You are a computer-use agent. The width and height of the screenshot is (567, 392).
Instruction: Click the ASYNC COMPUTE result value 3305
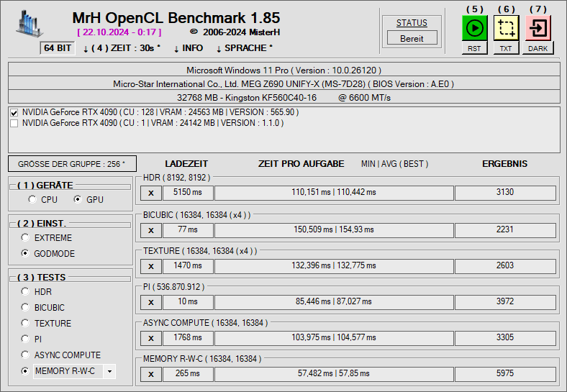pos(505,338)
